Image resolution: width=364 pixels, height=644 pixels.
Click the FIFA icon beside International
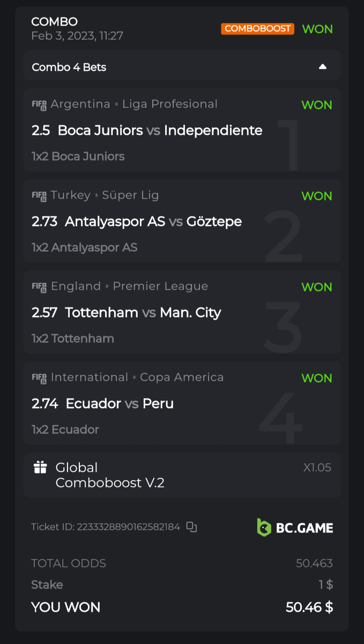39,378
